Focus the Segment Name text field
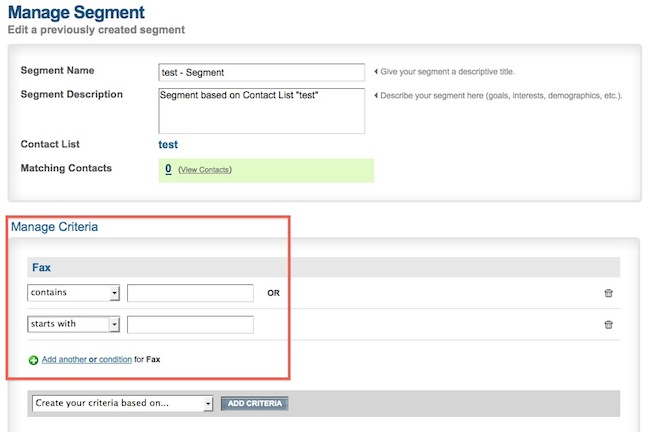The width and height of the screenshot is (649, 432). [x=262, y=72]
